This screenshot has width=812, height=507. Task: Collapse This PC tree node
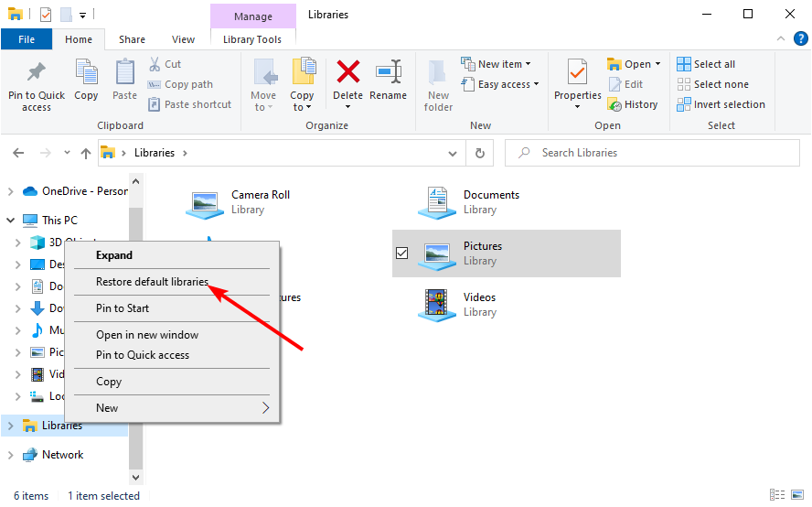10,221
